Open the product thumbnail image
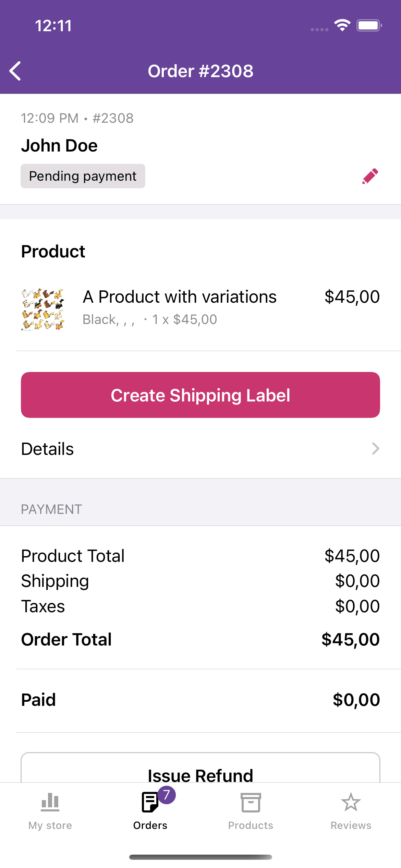401x868 pixels. coord(43,309)
